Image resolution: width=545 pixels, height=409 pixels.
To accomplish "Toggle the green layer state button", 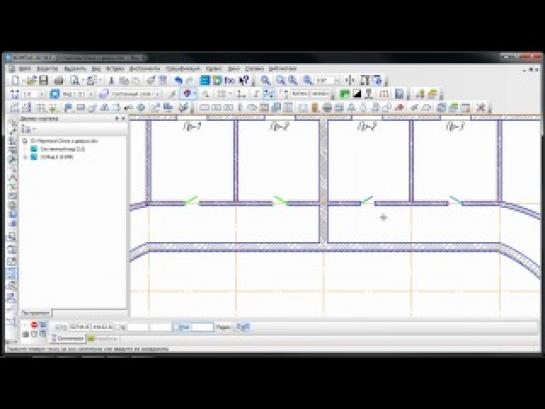I will tap(344, 94).
